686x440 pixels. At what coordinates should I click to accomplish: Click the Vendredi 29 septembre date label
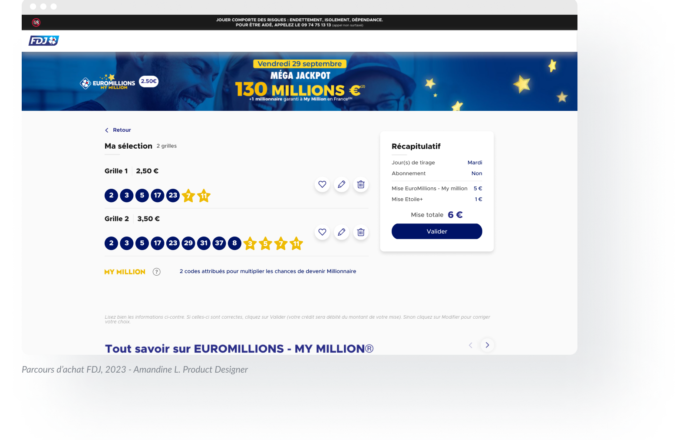click(x=300, y=64)
